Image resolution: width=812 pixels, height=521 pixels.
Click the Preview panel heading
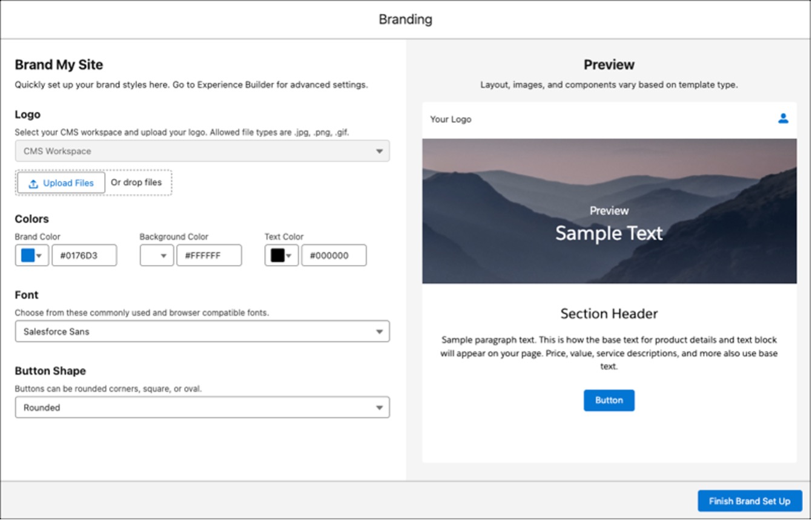609,65
